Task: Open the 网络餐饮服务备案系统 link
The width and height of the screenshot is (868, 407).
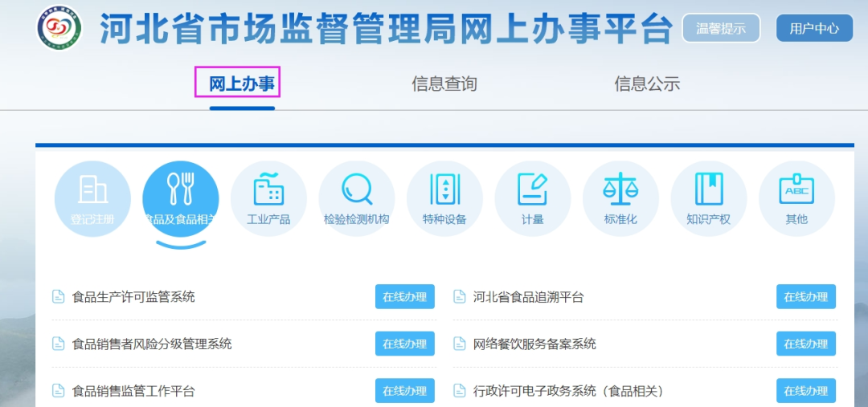Action: point(534,344)
